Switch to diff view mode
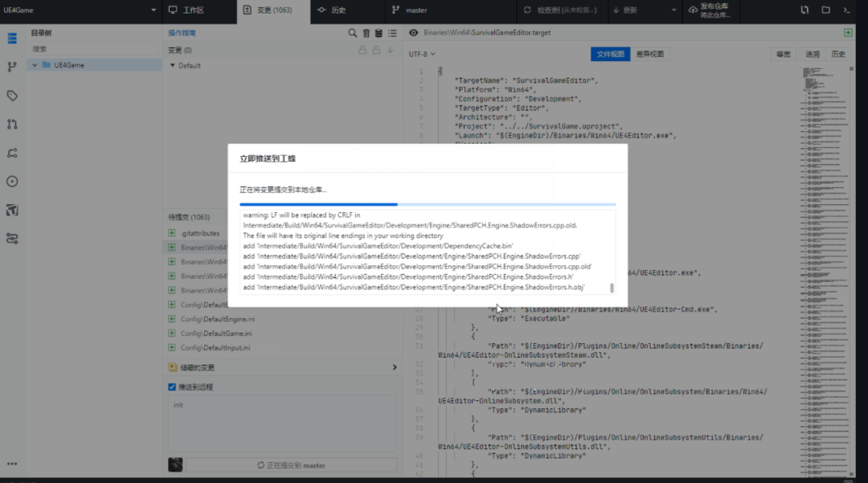The height and width of the screenshot is (483, 868). (650, 54)
